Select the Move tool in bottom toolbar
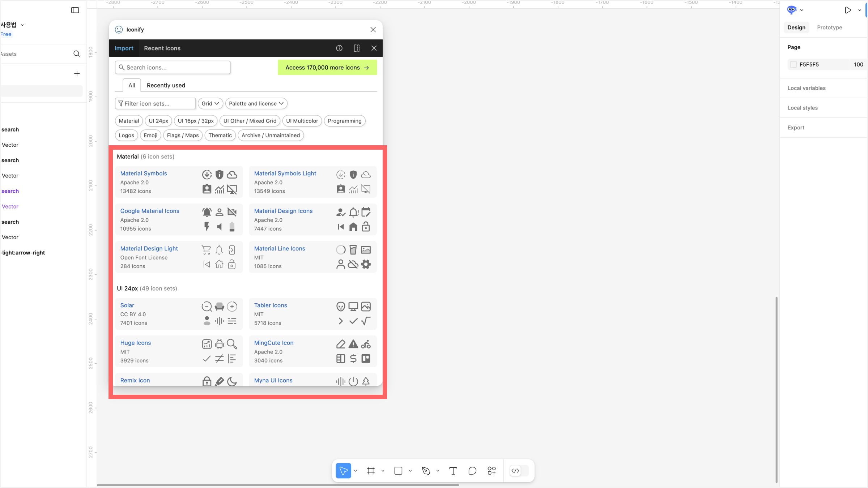This screenshot has height=488, width=868. [x=343, y=471]
